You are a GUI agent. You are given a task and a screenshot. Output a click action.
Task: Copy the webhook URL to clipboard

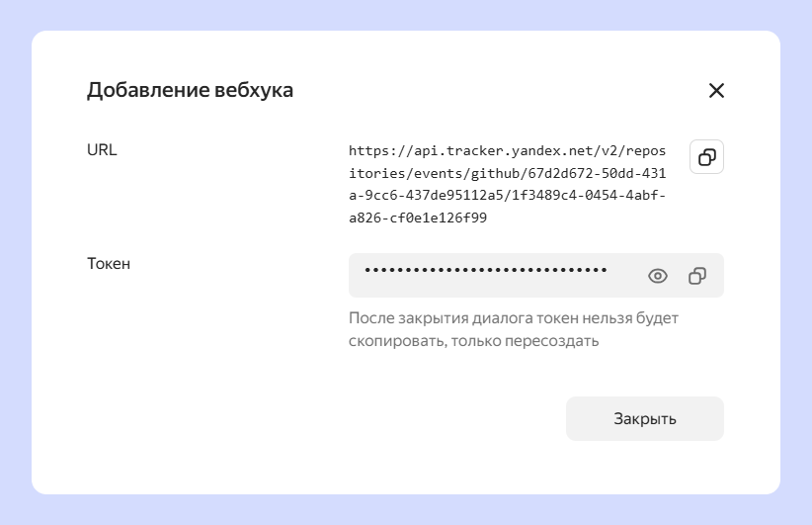[706, 157]
